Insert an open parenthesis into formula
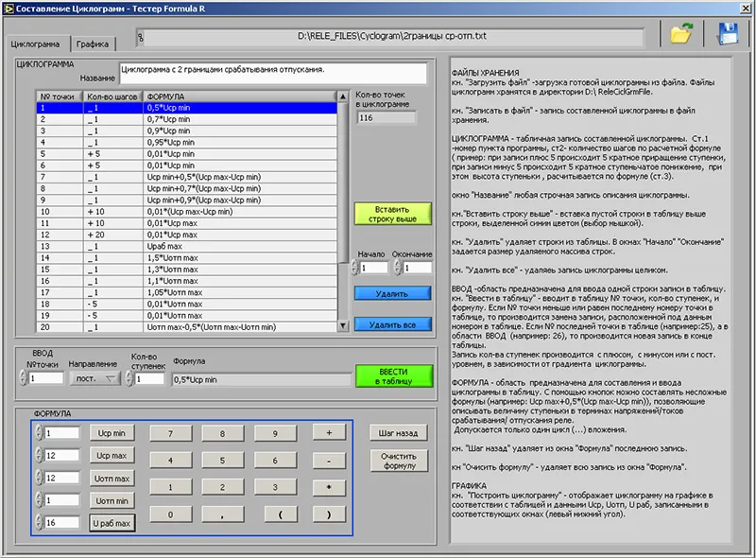Image resolution: width=756 pixels, height=558 pixels. [x=281, y=514]
